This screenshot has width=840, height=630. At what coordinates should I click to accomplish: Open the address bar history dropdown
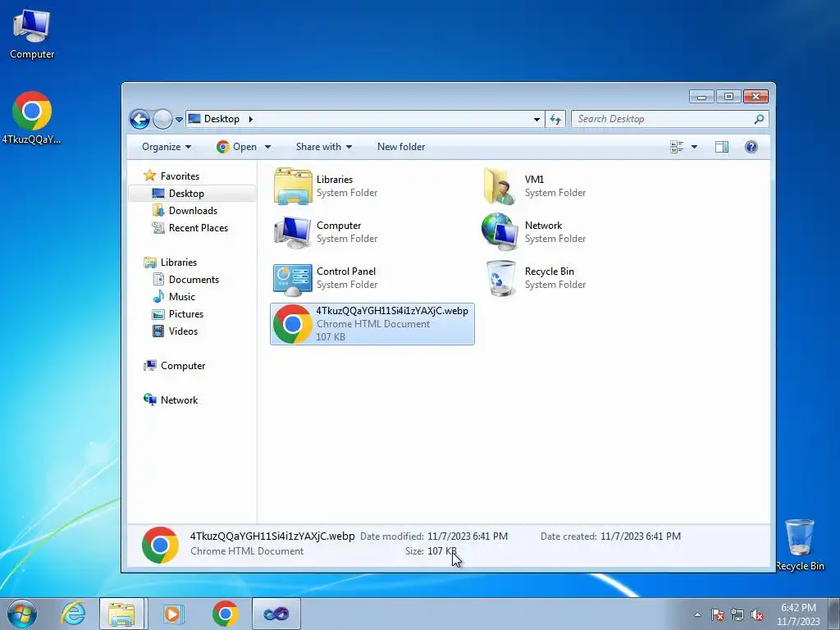click(536, 120)
